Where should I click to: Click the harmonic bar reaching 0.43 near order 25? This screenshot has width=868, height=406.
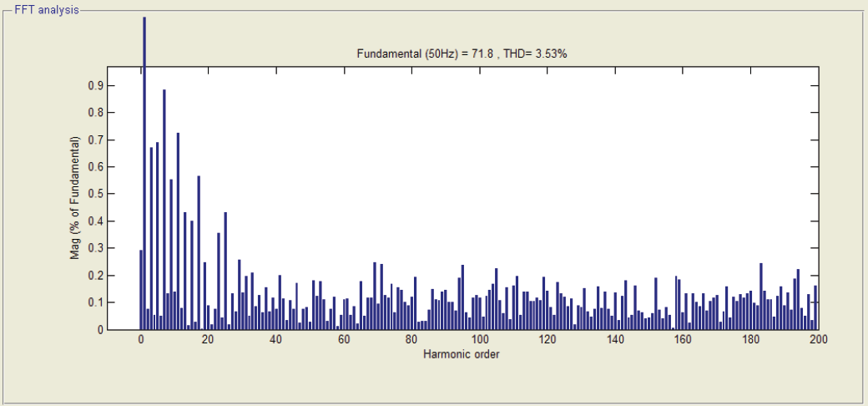[x=226, y=271]
